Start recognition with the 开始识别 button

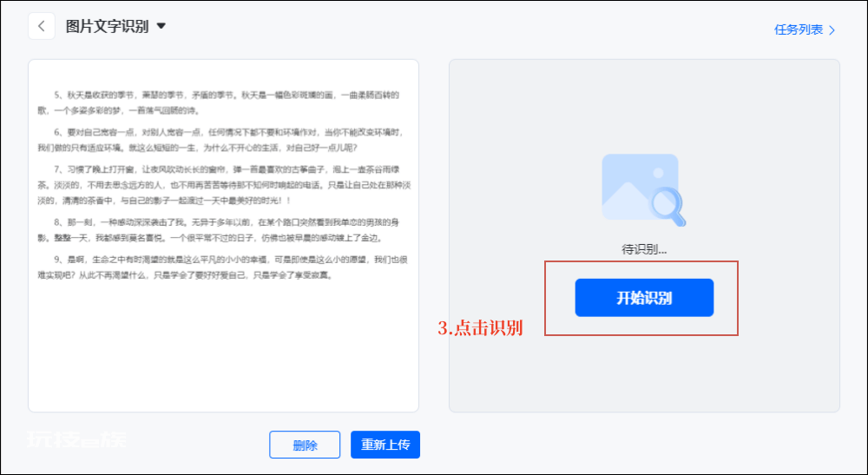[x=644, y=298]
